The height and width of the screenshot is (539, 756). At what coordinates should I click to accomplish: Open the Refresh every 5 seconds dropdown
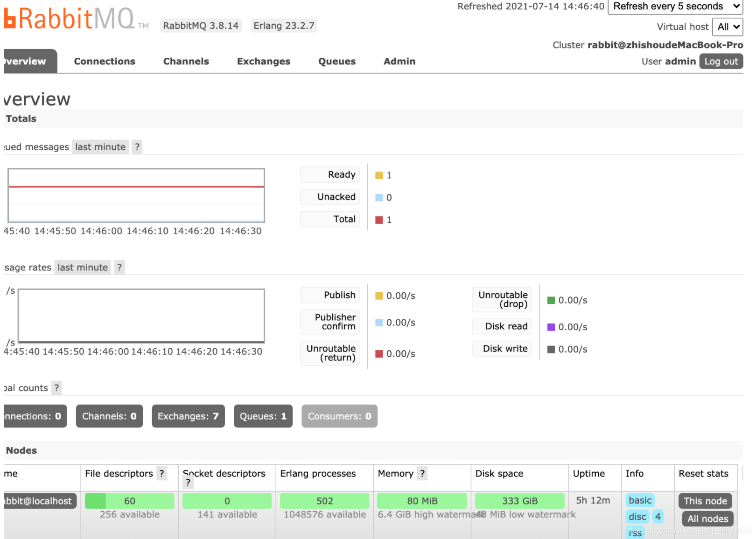pos(675,7)
